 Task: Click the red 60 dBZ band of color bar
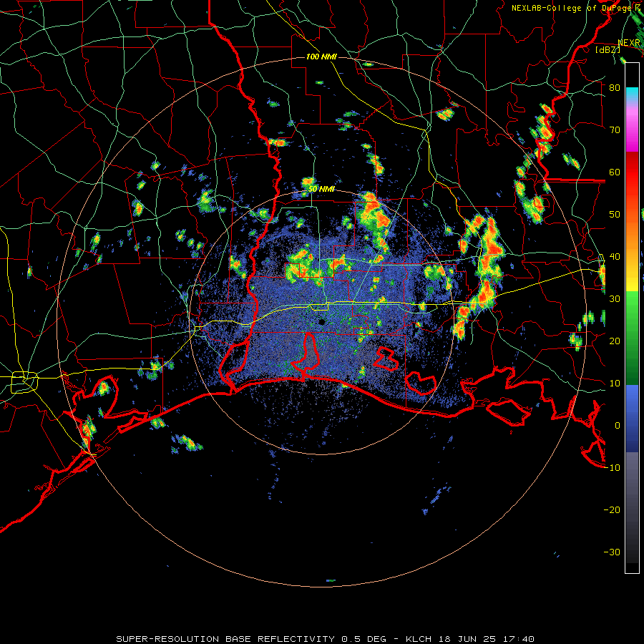pos(632,172)
